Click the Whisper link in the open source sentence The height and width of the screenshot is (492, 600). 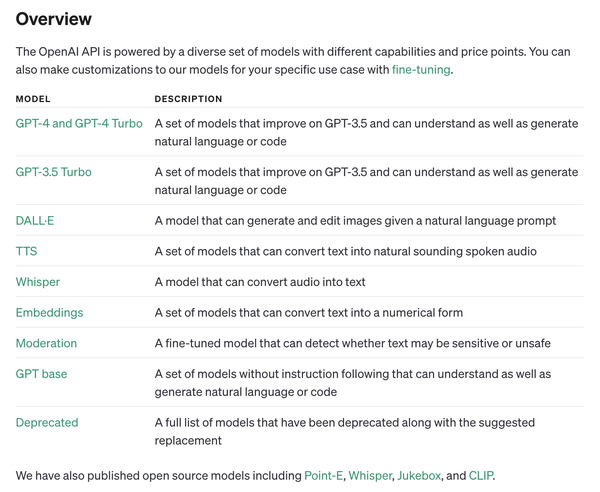tap(370, 475)
